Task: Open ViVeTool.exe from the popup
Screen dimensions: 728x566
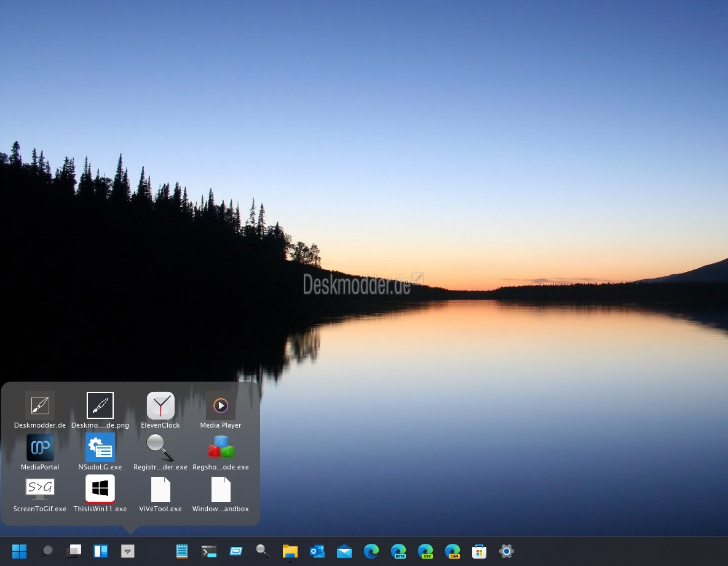Action: (160, 490)
